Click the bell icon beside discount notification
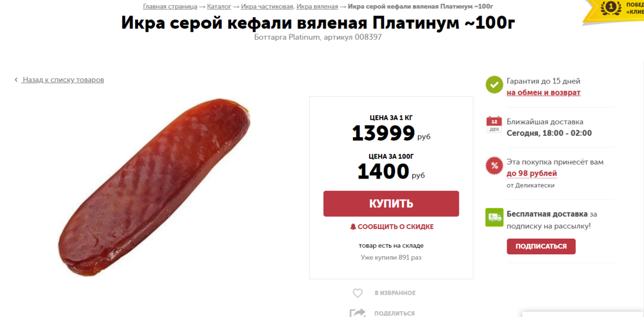Image resolution: width=644 pixels, height=317 pixels. tap(353, 227)
